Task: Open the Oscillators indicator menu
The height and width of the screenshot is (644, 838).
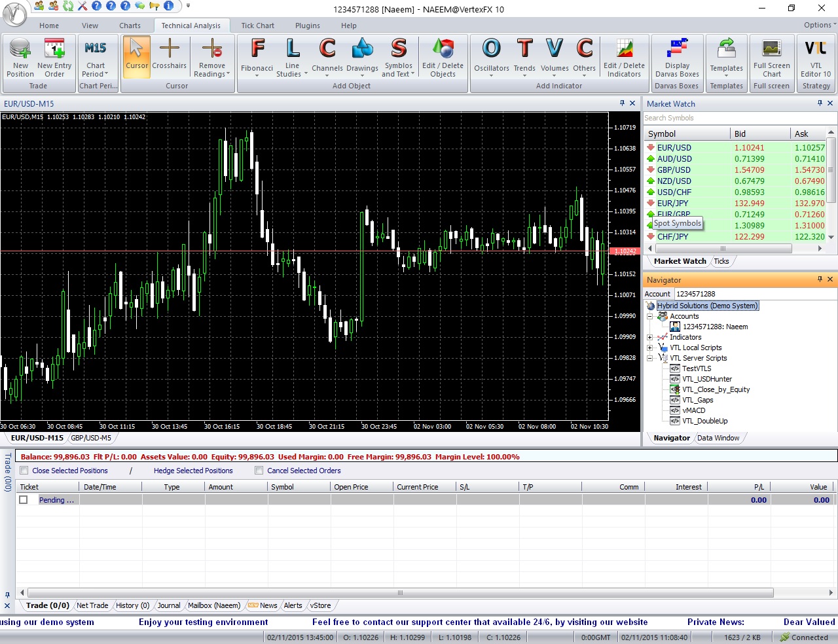Action: (x=492, y=58)
